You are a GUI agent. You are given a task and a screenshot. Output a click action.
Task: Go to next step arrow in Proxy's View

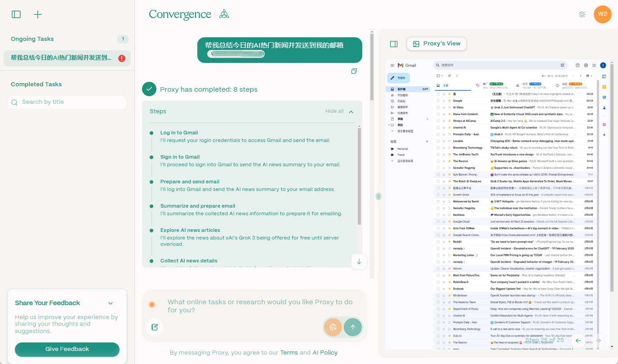coord(598,341)
